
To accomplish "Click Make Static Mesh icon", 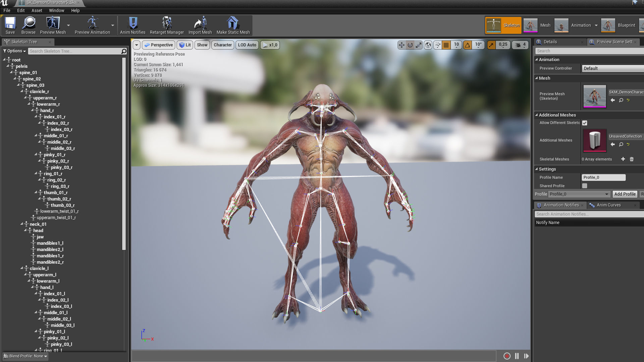I will click(233, 25).
